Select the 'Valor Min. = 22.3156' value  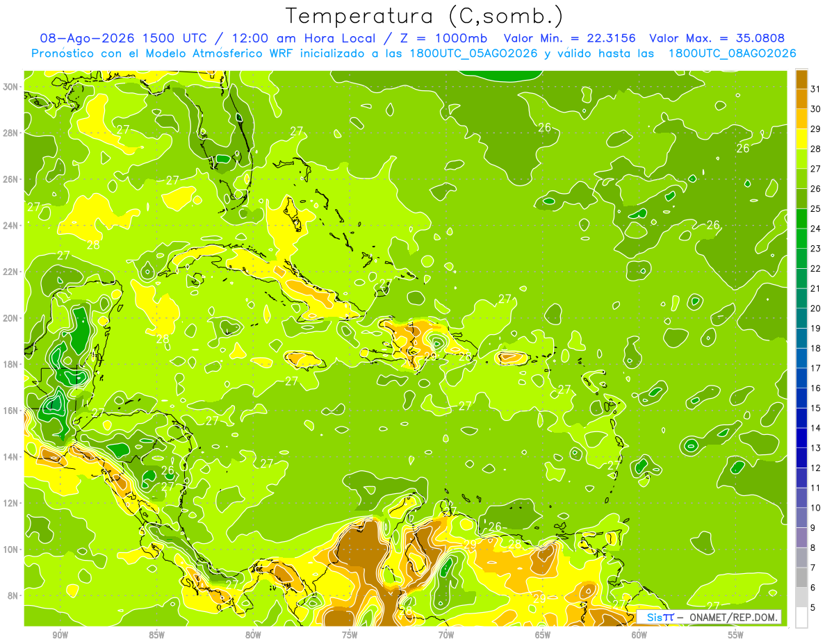[x=569, y=38]
